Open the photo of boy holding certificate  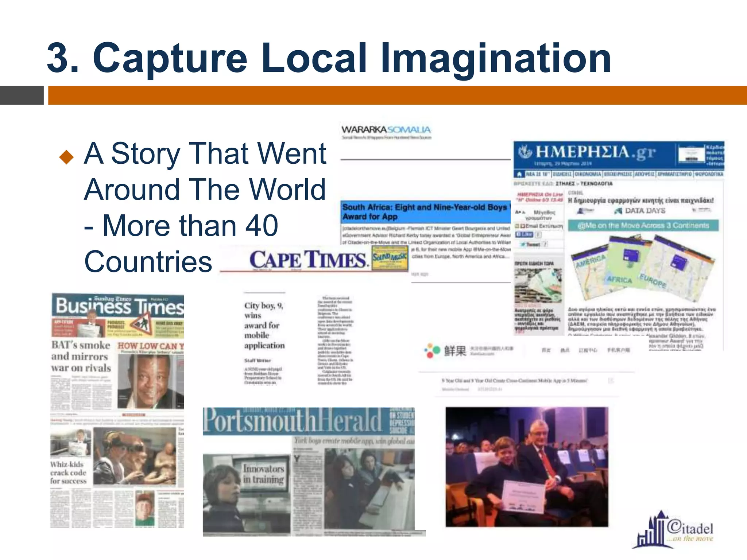(x=527, y=467)
